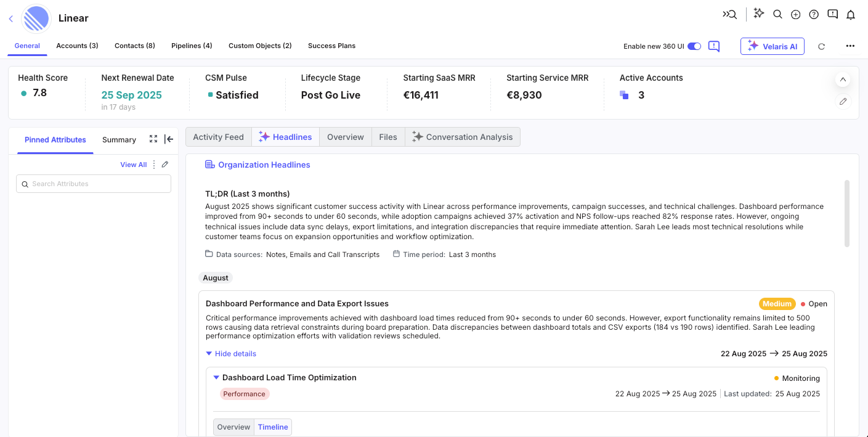Click the Performance tag

coord(245,394)
